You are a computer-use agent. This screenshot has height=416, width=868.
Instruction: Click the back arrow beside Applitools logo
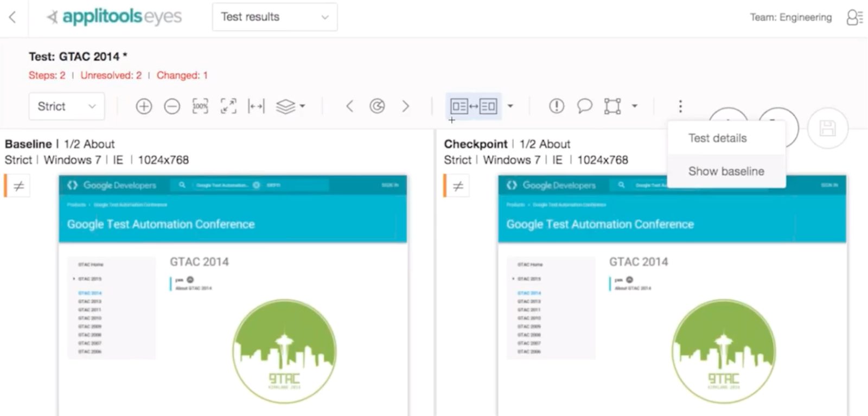click(x=12, y=17)
